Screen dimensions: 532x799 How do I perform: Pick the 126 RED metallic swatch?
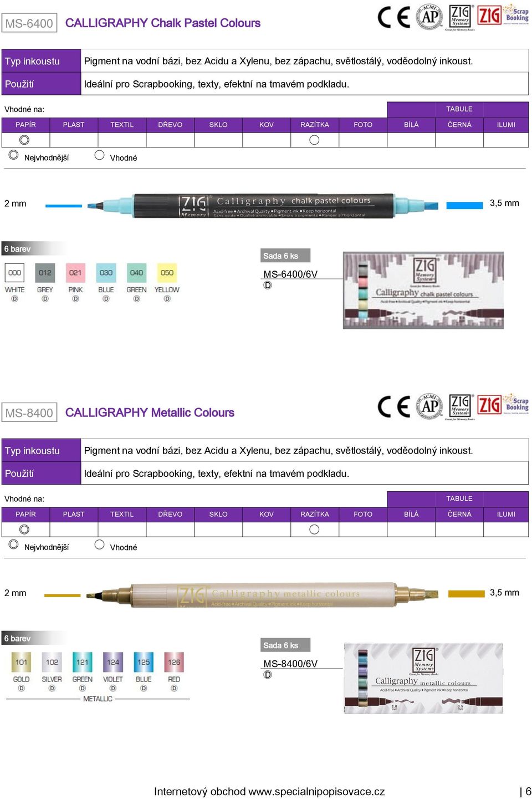(174, 661)
